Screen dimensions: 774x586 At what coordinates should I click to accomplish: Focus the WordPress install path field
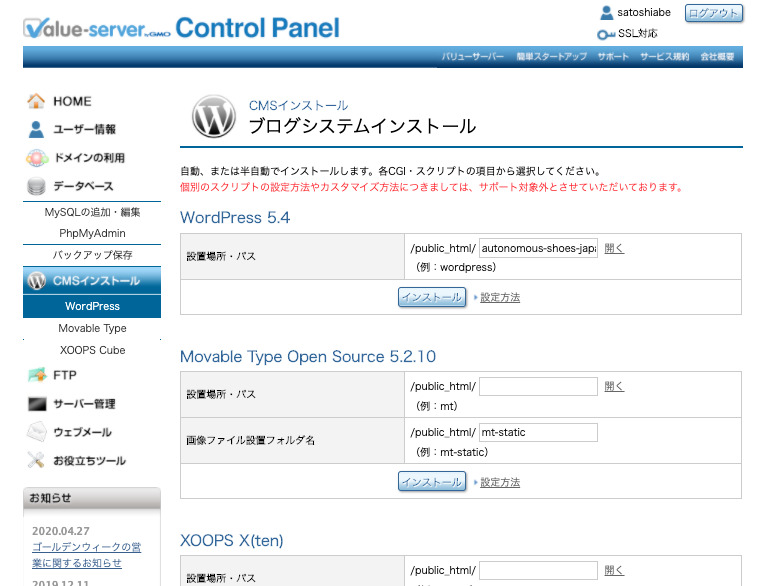pyautogui.click(x=538, y=248)
